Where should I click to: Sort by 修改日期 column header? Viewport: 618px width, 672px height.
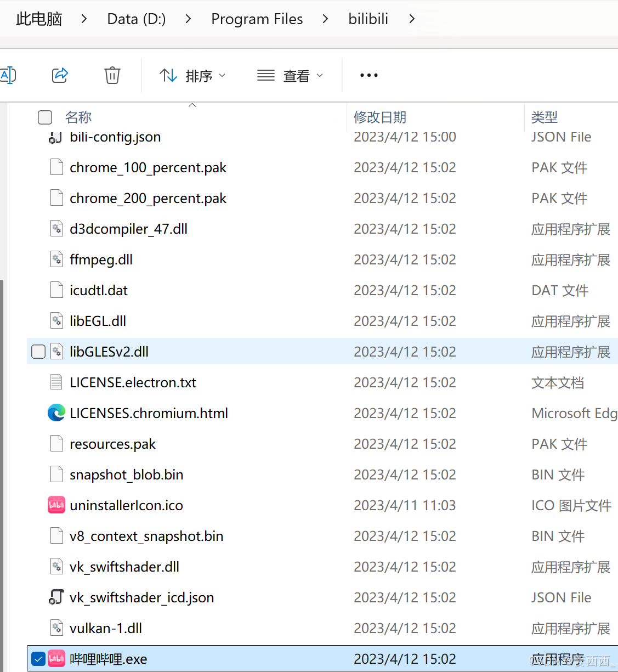pyautogui.click(x=380, y=117)
